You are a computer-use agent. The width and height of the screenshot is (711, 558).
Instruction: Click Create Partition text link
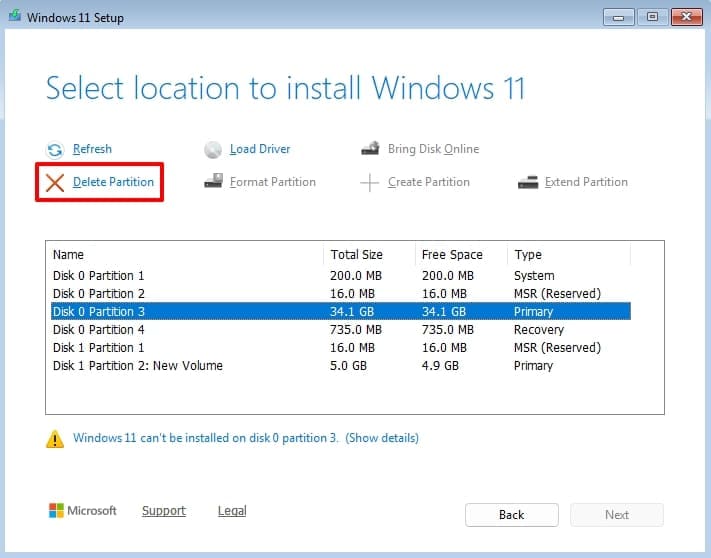429,182
